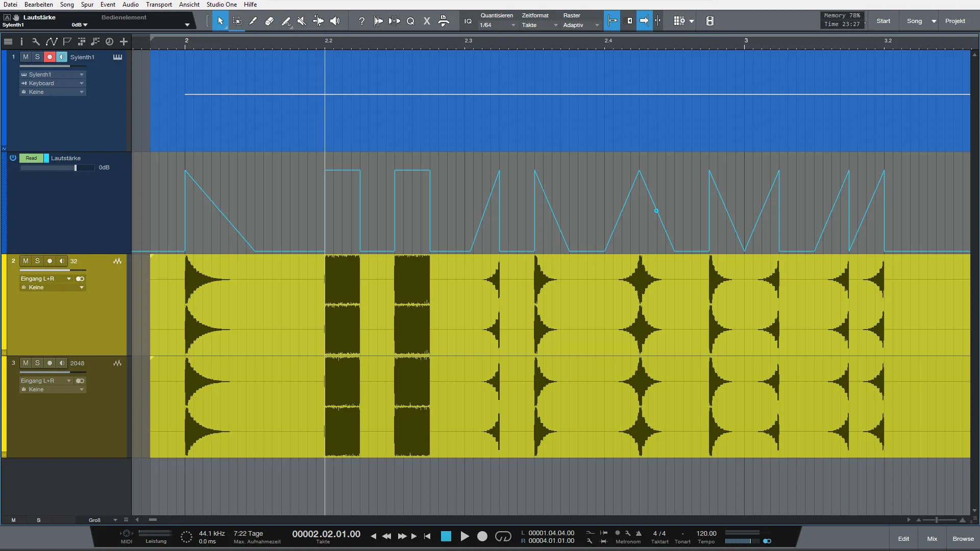
Task: Adjust the Lautstärke automation value slider
Action: tap(57, 168)
